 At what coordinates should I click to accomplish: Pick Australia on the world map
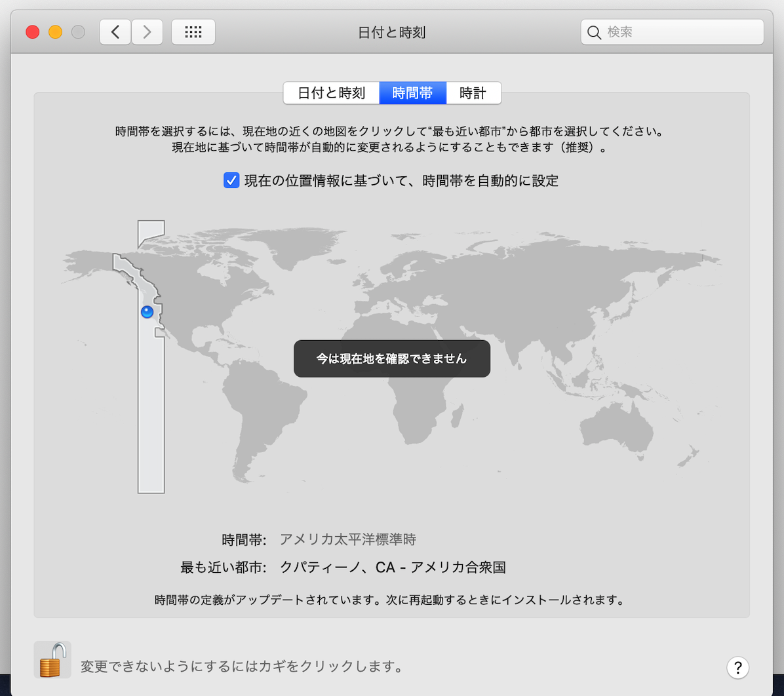(616, 426)
